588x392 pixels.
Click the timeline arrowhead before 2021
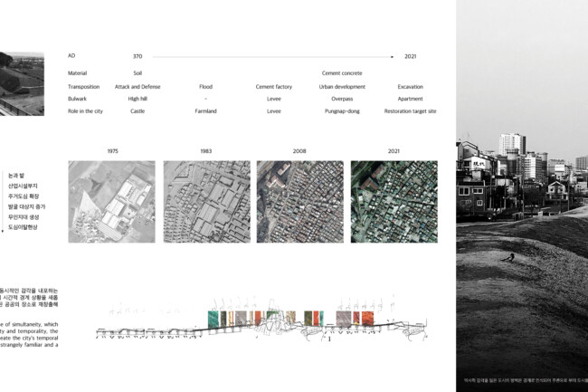(x=391, y=56)
